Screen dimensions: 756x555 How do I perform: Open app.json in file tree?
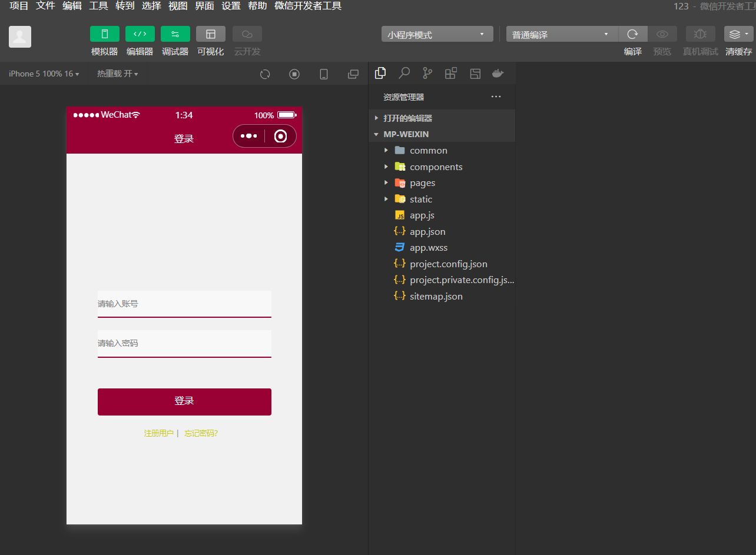click(427, 231)
